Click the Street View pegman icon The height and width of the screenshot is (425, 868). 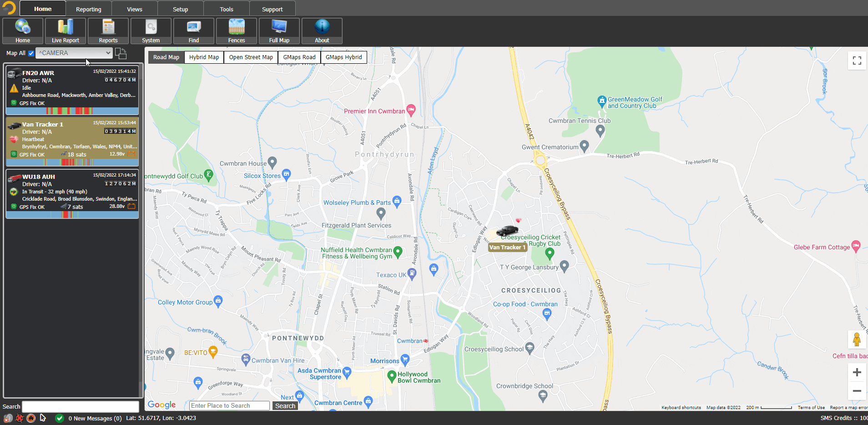(x=857, y=339)
